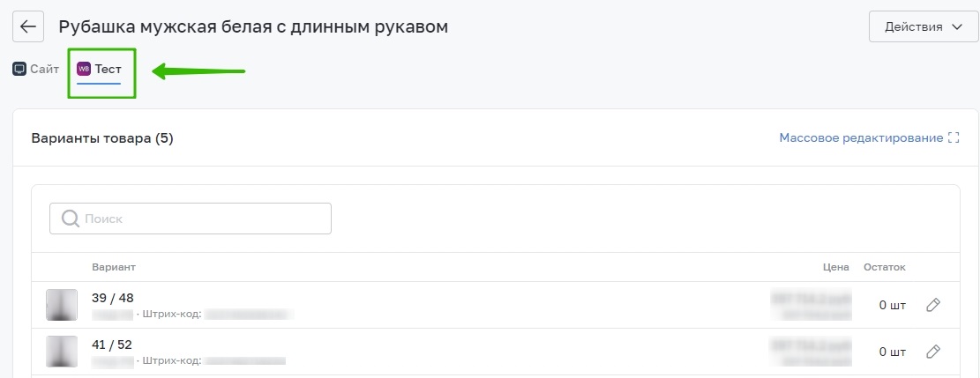Viewport: 980px width, 378px height.
Task: Click the monitor icon next to Сайт
Action: tap(19, 69)
